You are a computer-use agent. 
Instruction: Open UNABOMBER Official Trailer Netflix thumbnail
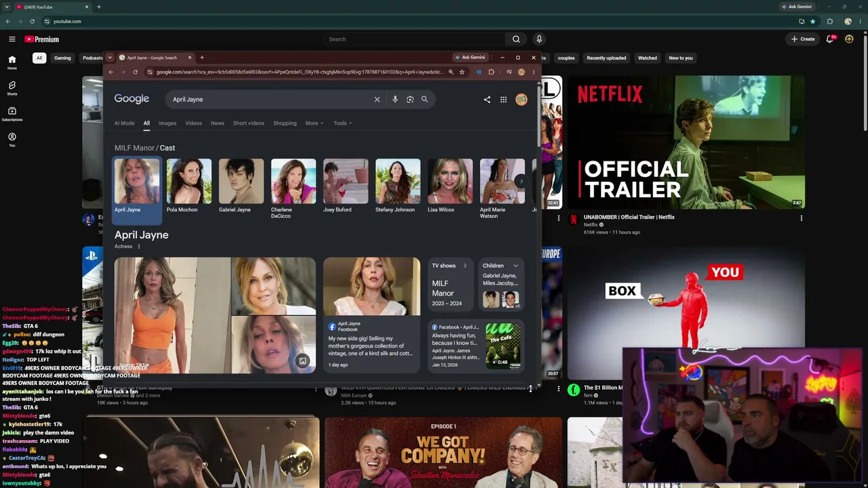pos(686,142)
